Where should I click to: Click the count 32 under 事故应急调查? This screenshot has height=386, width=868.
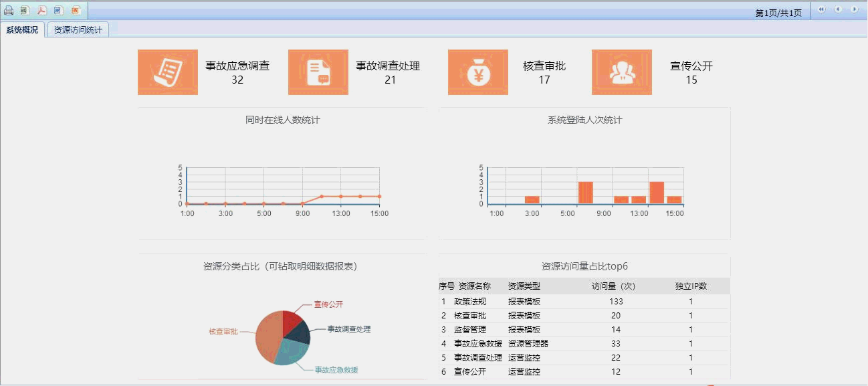pos(237,80)
